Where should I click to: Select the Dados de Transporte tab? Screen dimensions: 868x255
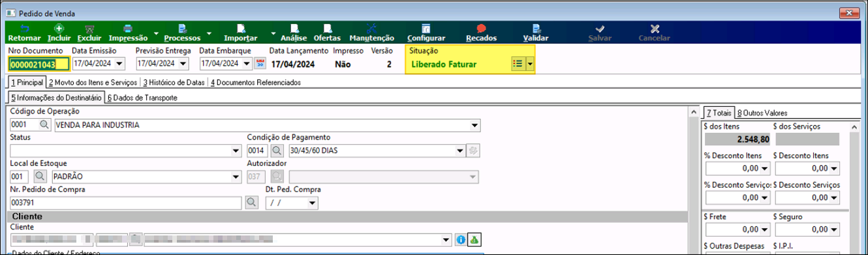click(142, 98)
